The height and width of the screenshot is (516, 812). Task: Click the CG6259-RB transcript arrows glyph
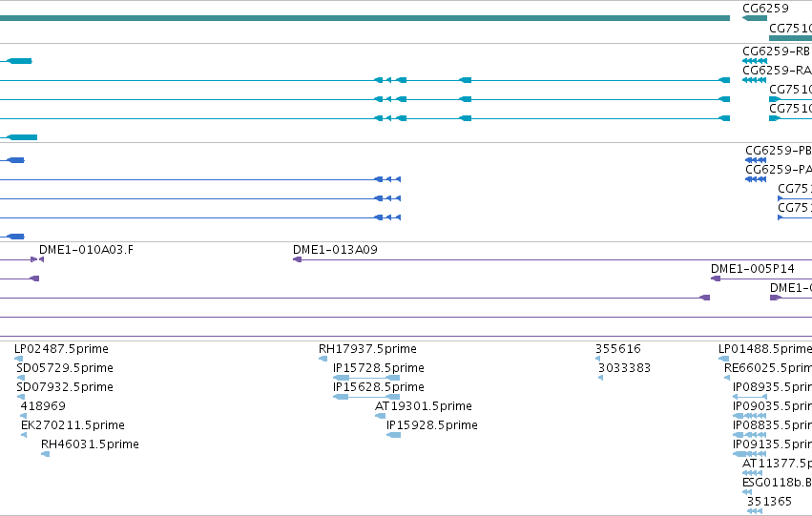[755, 62]
